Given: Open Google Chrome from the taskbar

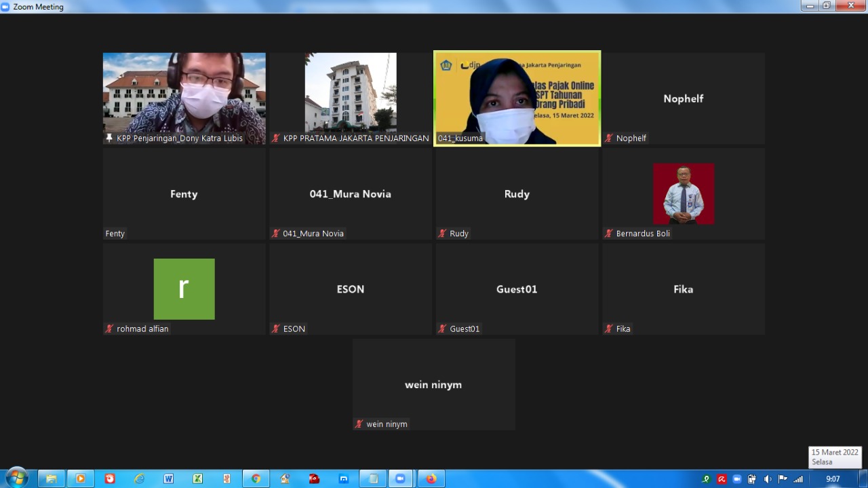Looking at the screenshot, I should (256, 478).
